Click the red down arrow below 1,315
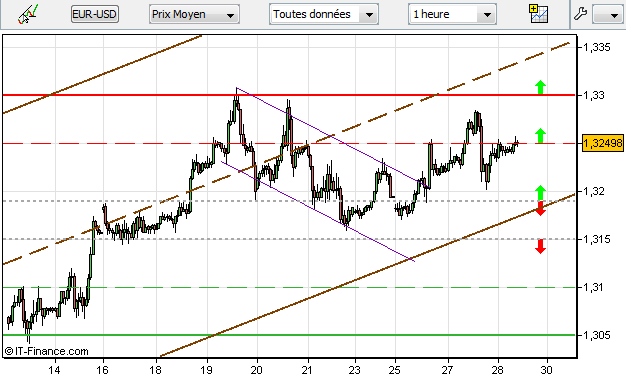Screen dimensions: 626x375 pos(541,246)
